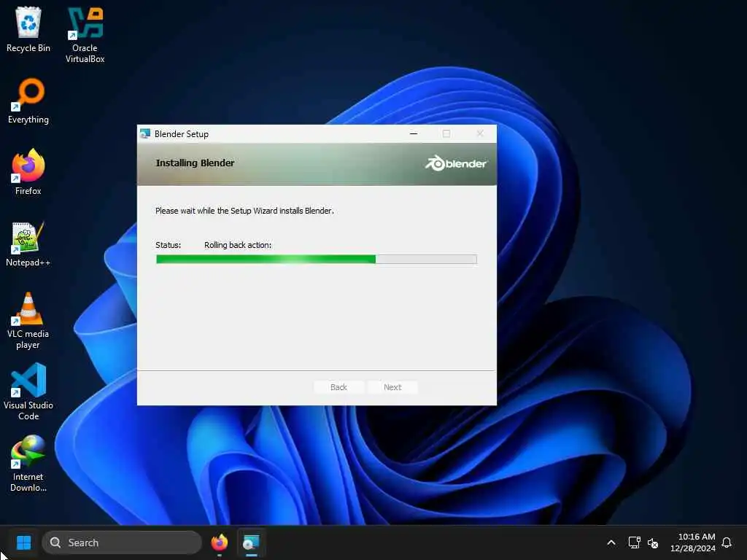The image size is (747, 560).
Task: Open the Recycle Bin desktop icon
Action: (x=28, y=30)
